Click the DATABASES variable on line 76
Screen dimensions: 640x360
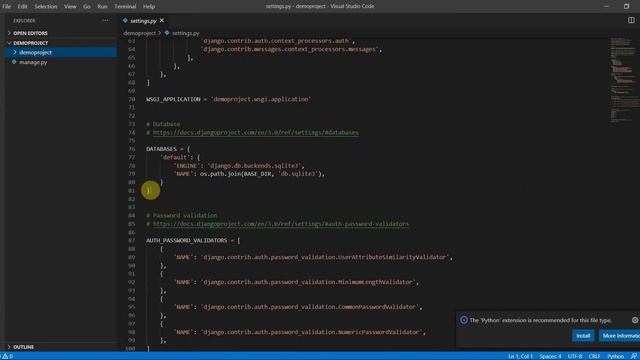pos(161,149)
